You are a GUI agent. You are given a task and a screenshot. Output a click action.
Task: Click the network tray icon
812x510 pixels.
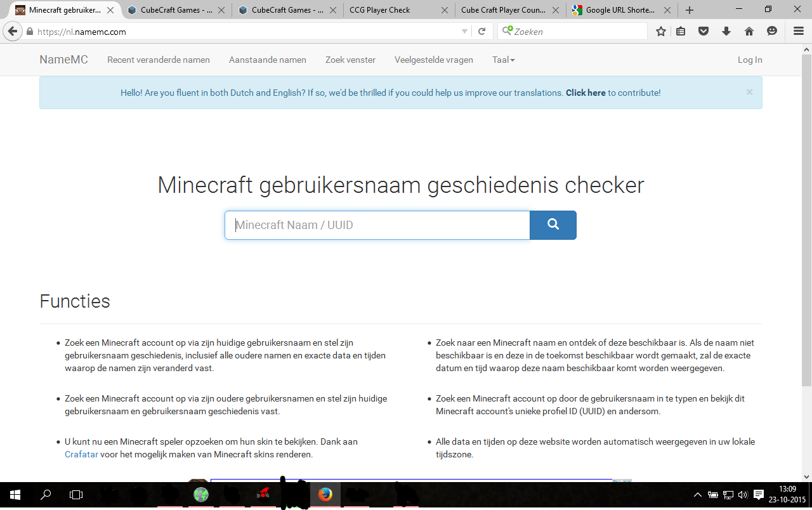[x=728, y=495]
